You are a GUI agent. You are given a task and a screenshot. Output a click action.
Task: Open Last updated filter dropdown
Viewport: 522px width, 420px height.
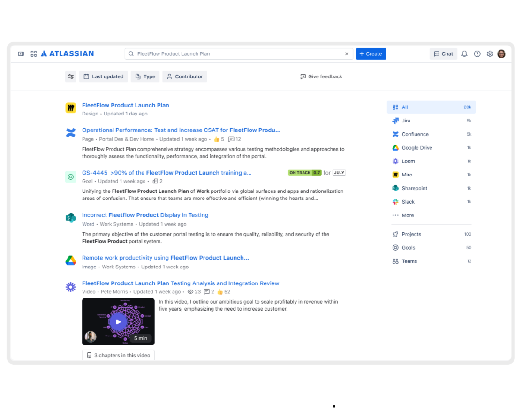pyautogui.click(x=104, y=76)
